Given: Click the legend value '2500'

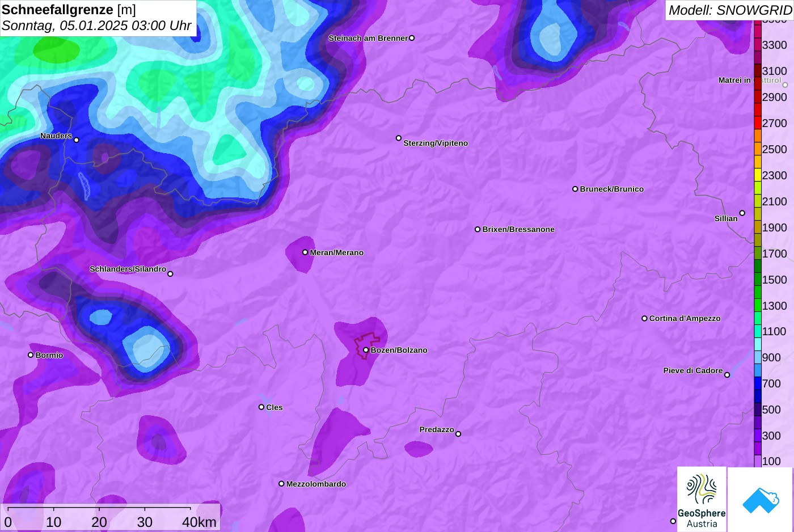Looking at the screenshot, I should point(775,149).
